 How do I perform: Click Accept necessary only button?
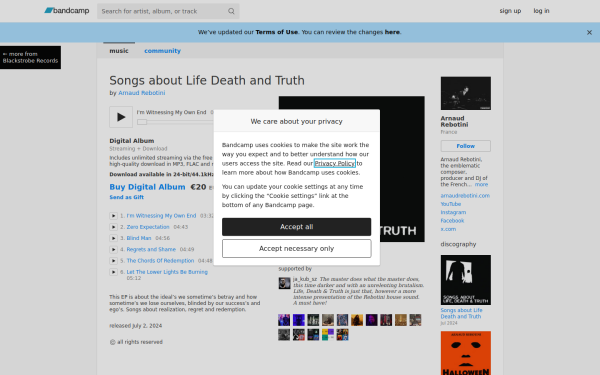pos(297,249)
